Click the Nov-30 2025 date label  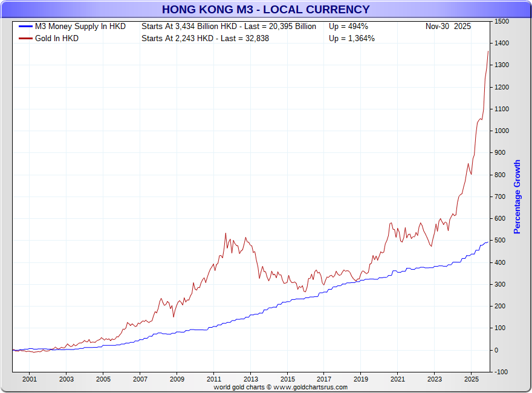point(448,27)
